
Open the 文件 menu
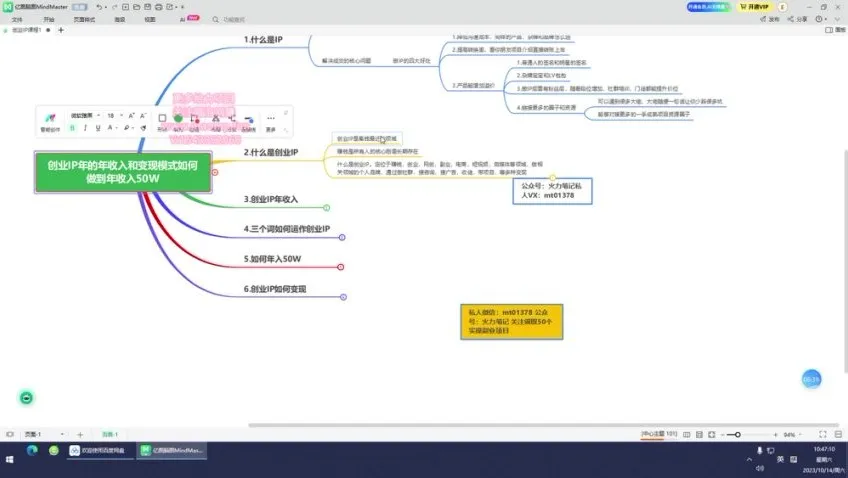17,19
